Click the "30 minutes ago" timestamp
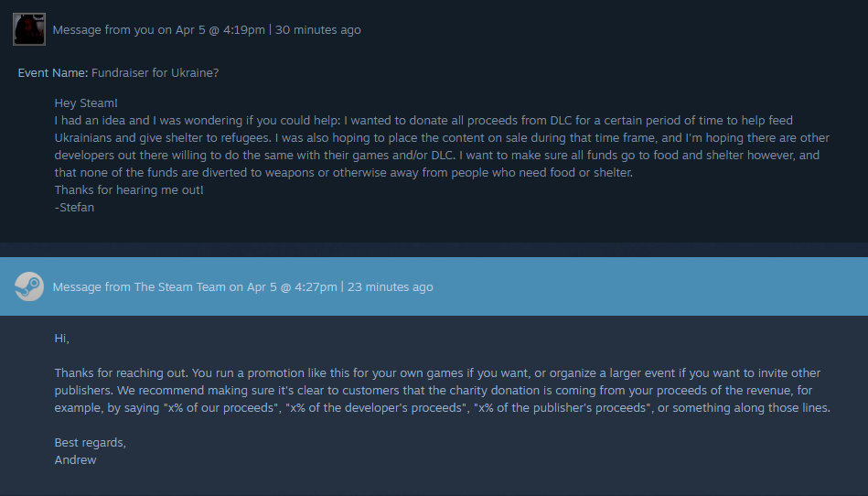The image size is (868, 496). point(318,30)
